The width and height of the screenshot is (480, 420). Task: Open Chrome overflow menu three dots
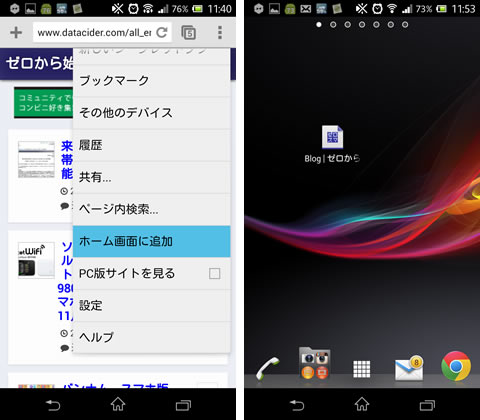(x=220, y=32)
